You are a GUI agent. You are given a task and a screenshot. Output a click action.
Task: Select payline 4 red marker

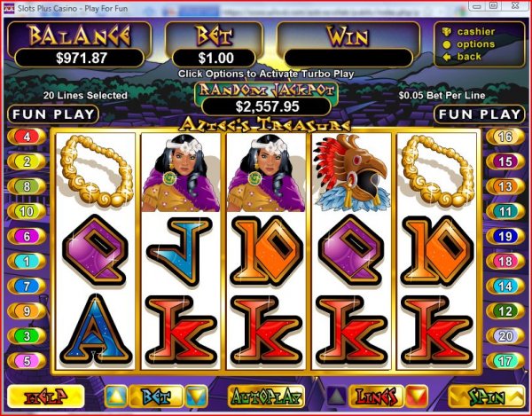point(27,137)
